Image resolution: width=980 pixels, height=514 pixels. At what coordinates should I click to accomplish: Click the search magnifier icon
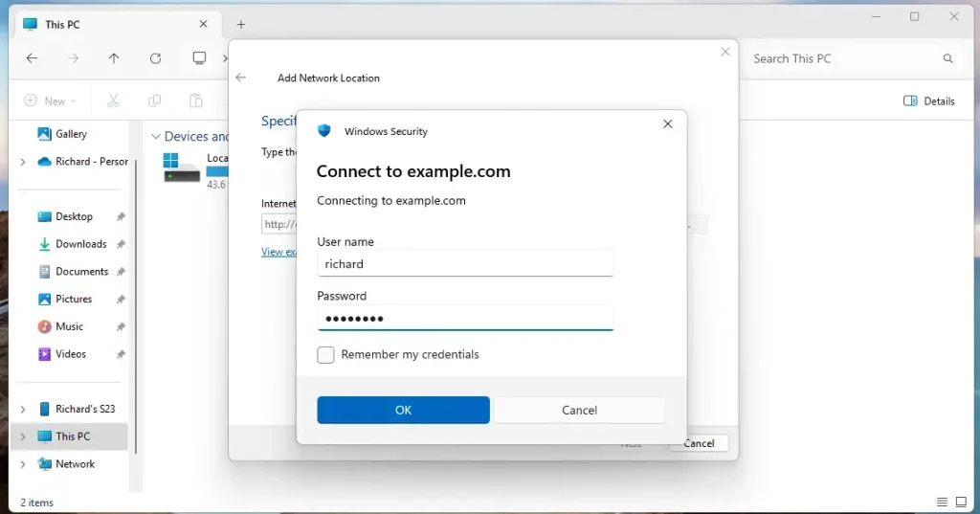948,58
